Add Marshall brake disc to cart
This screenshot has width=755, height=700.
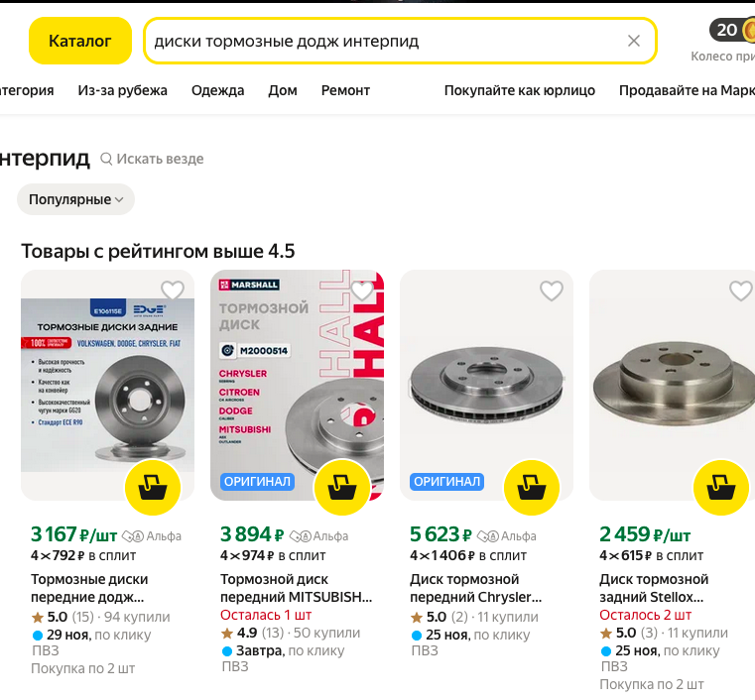click(x=342, y=488)
